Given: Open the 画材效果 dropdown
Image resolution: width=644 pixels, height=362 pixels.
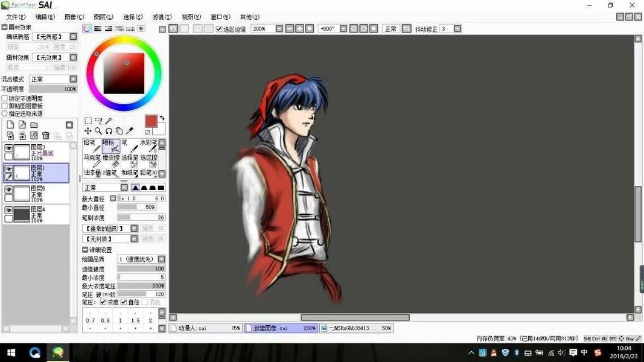Looking at the screenshot, I should 73,57.
